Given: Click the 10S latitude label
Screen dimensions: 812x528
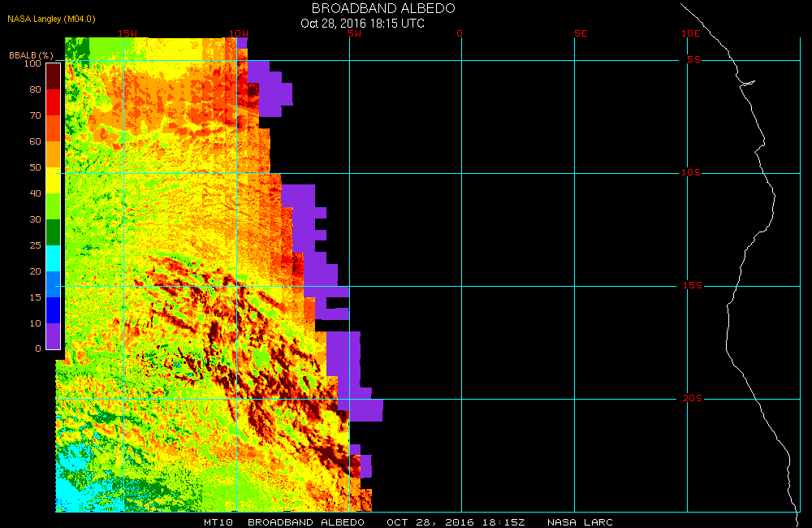Looking at the screenshot, I should point(691,173).
